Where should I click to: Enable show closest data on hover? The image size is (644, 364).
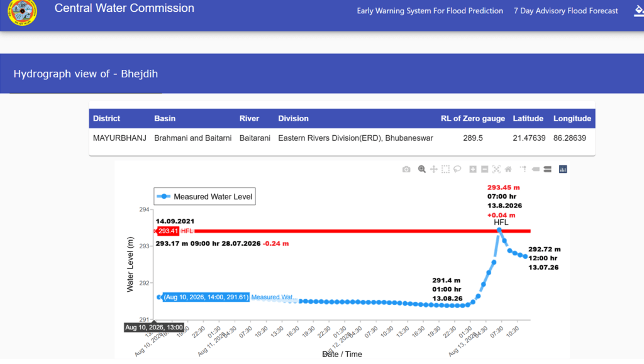(536, 169)
